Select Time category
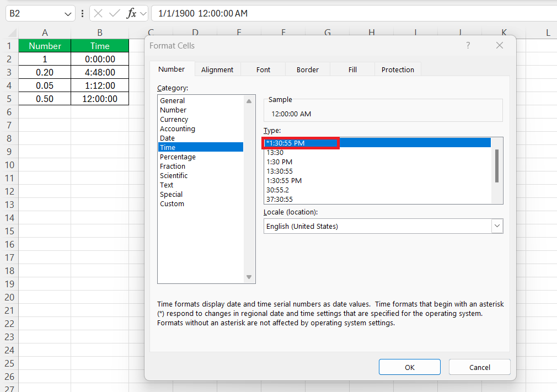This screenshot has height=392, width=557. (201, 147)
